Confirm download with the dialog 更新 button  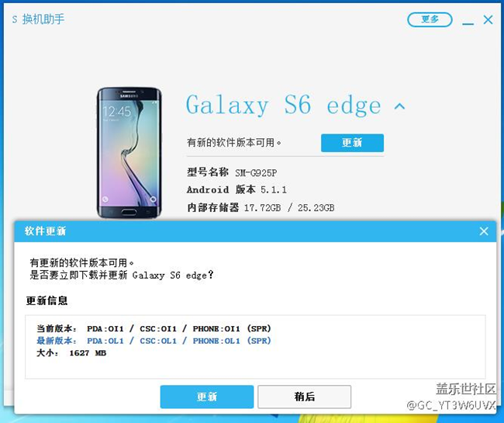coord(207,397)
